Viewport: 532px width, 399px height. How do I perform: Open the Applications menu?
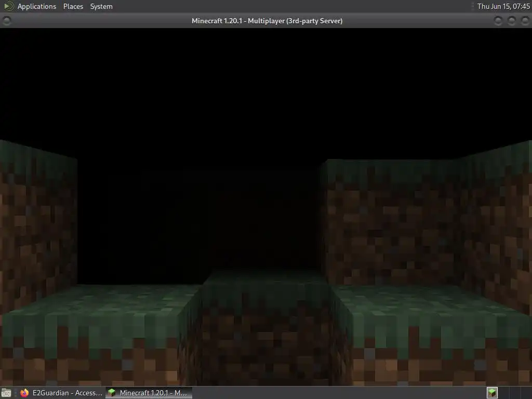pyautogui.click(x=37, y=6)
